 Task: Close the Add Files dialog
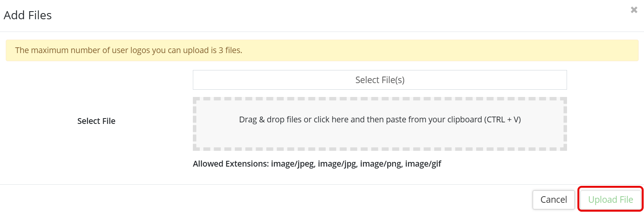pyautogui.click(x=634, y=10)
